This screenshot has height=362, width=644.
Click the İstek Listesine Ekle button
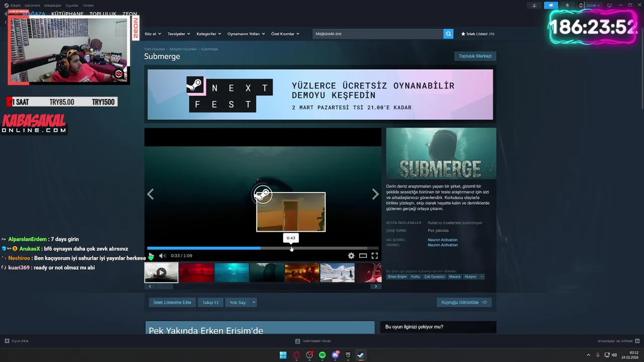(x=172, y=302)
